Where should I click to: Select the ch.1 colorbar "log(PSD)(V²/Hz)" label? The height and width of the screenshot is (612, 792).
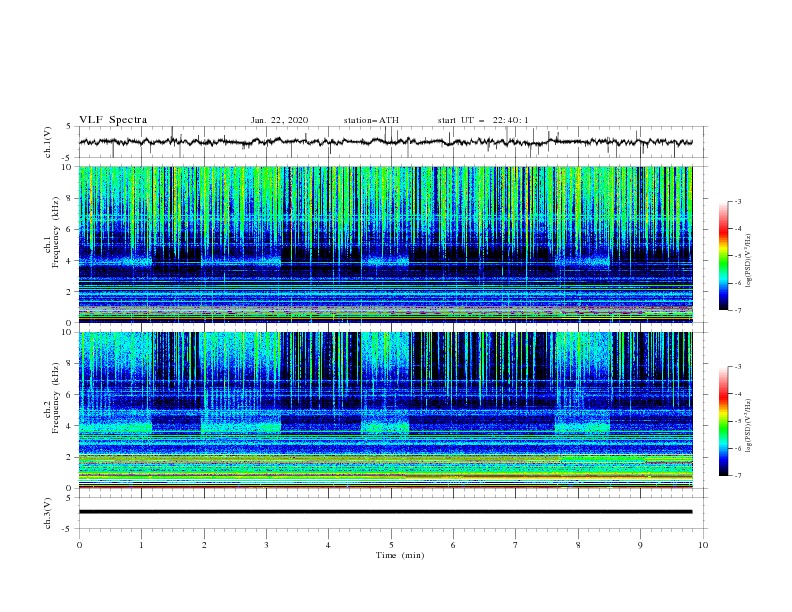click(x=748, y=261)
